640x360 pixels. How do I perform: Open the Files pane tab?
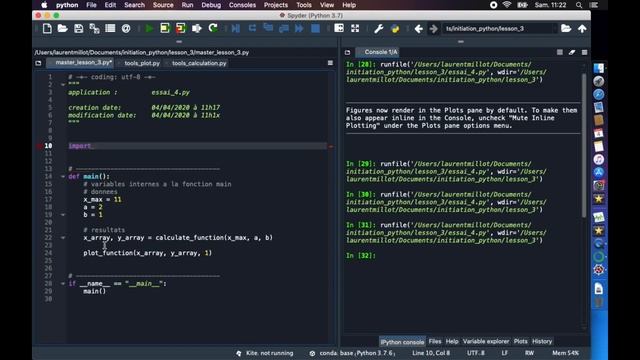(x=435, y=341)
